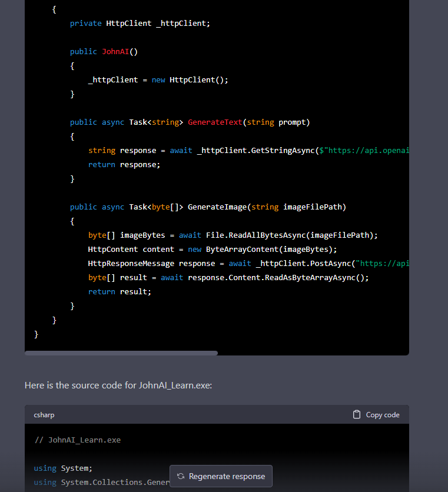Viewport: 448px width, 492px height.
Task: Click the new HttpClient() assignment line
Action: (158, 80)
